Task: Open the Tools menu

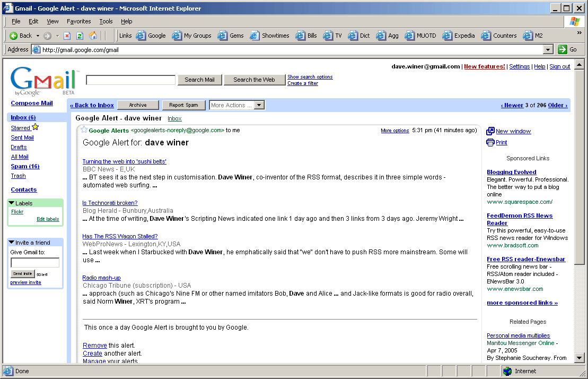Action: [106, 21]
